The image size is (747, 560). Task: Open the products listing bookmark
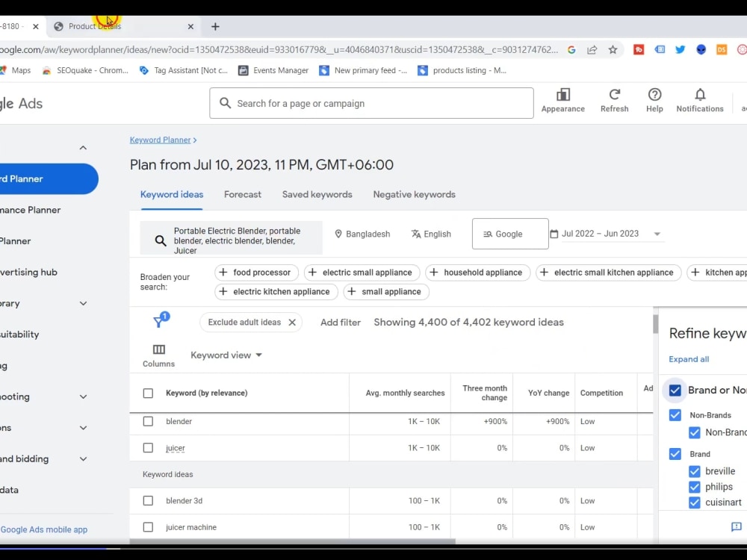(462, 70)
